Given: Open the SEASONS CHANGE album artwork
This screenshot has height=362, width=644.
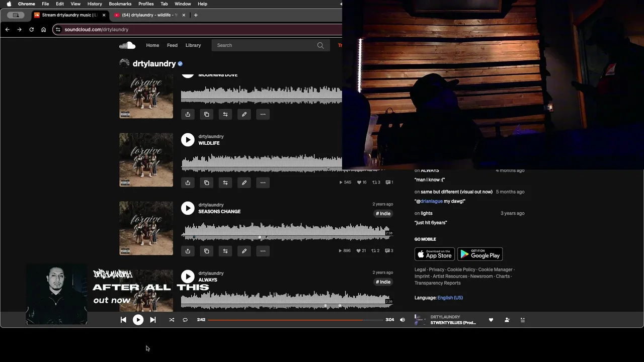Looking at the screenshot, I should 146,228.
